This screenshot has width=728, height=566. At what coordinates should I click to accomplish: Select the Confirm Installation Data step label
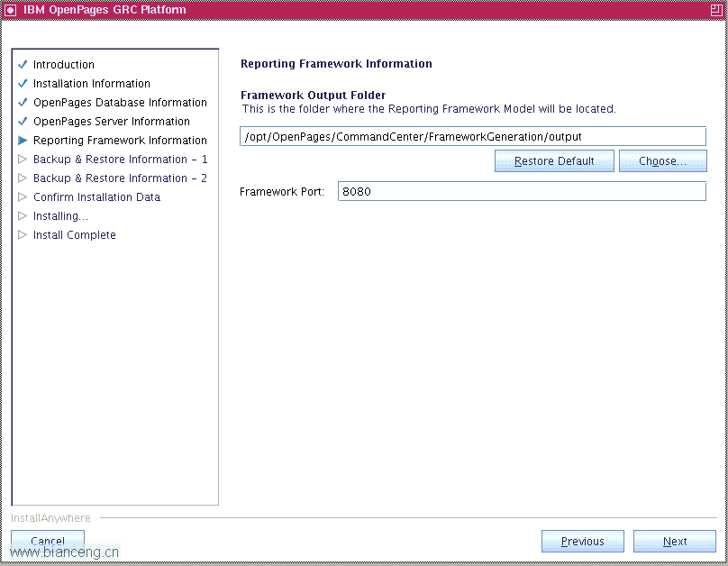pos(96,197)
